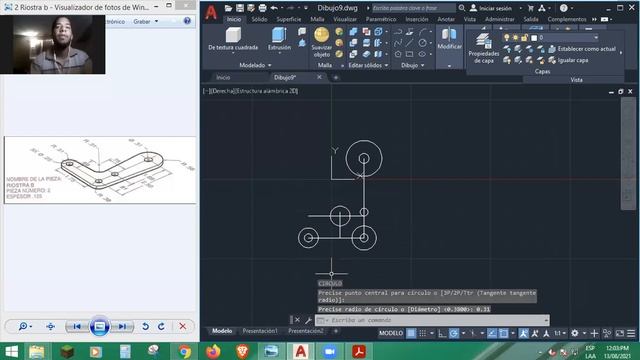Select the Polygon draw tool icon
This screenshot has width=640, height=360.
(398, 54)
